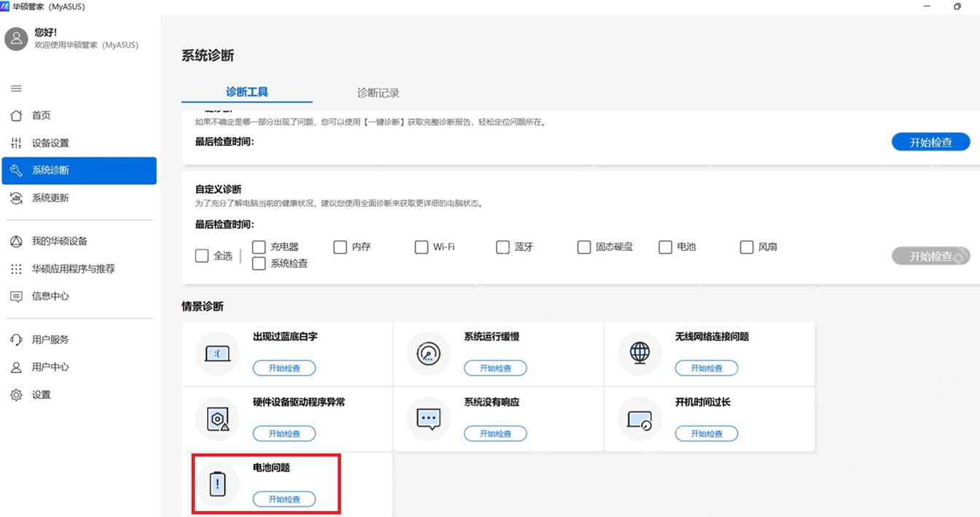The width and height of the screenshot is (980, 517).
Task: Click the battery alert icon for 电池问题
Action: point(217,484)
